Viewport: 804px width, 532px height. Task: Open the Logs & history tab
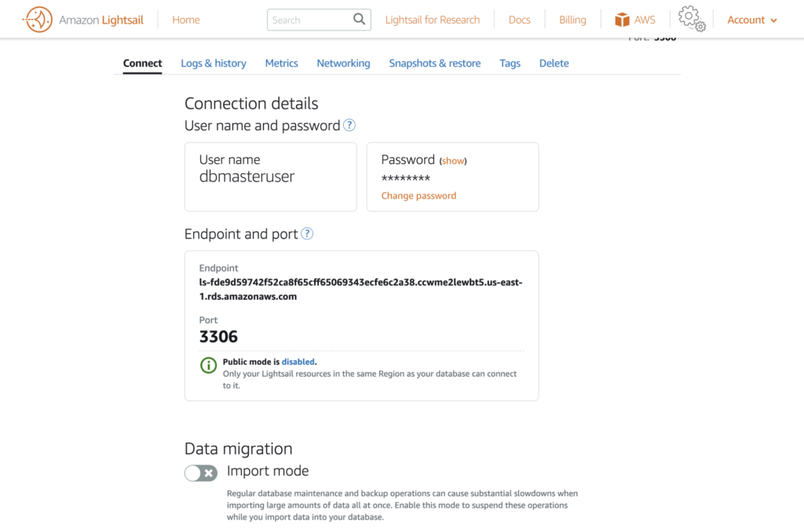(213, 63)
